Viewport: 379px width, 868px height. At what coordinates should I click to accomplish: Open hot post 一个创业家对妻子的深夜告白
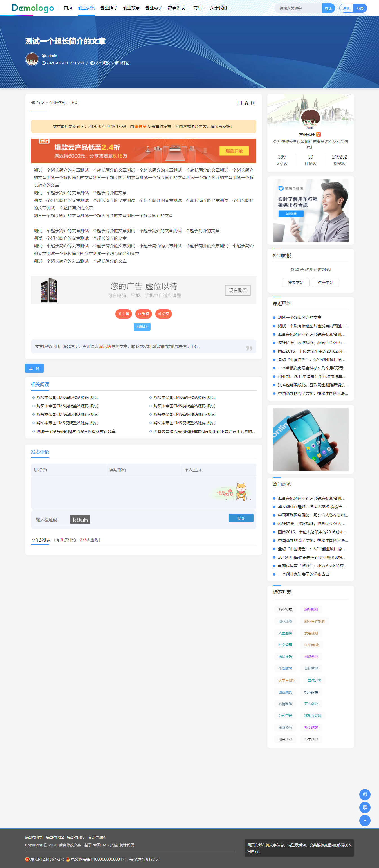(x=303, y=574)
